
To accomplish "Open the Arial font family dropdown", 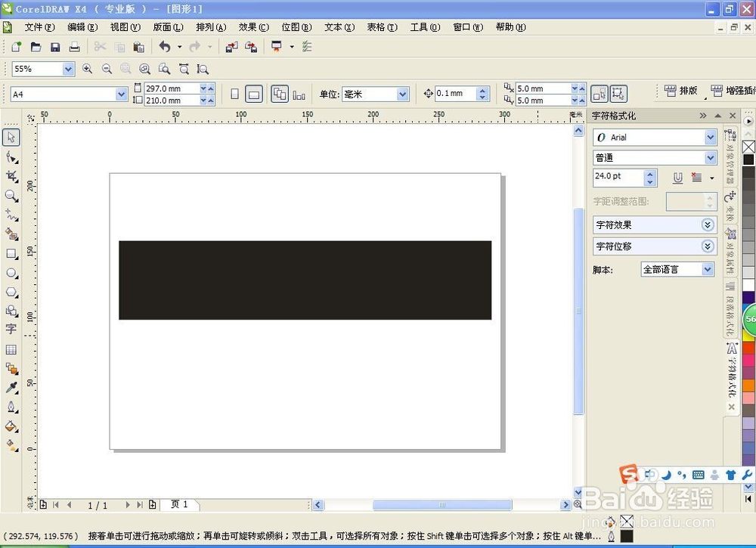I will [709, 137].
